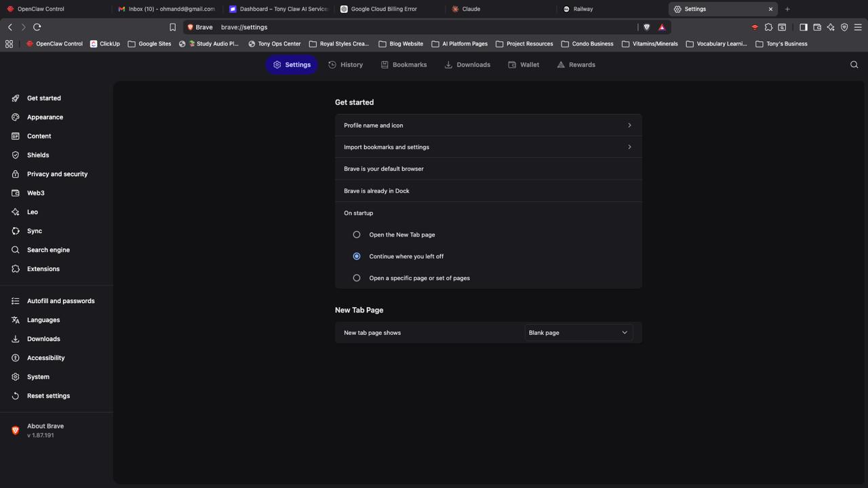
Task: Select Open the New Tab page radio
Action: tap(357, 235)
